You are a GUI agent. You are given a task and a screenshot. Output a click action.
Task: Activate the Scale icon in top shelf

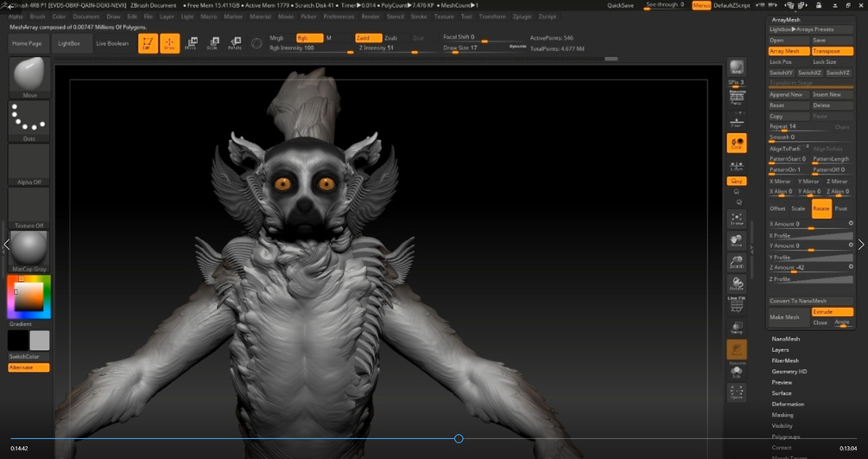coord(213,43)
